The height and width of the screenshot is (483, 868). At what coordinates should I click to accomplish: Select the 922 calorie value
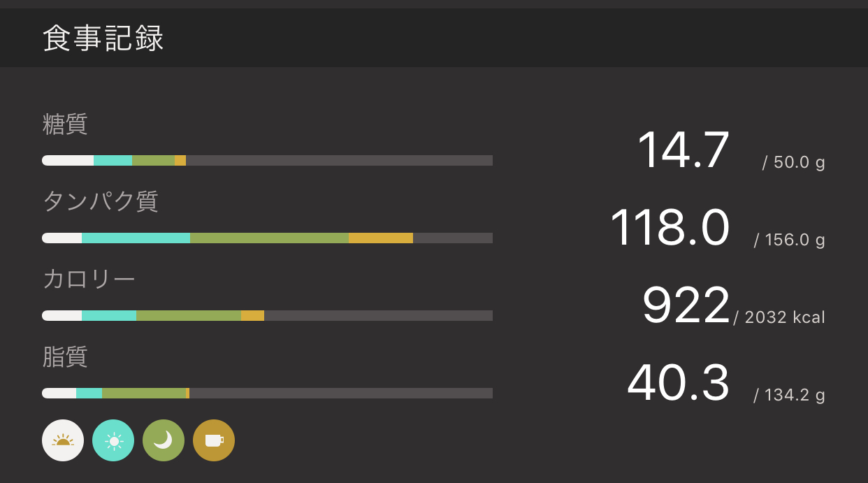click(x=686, y=305)
